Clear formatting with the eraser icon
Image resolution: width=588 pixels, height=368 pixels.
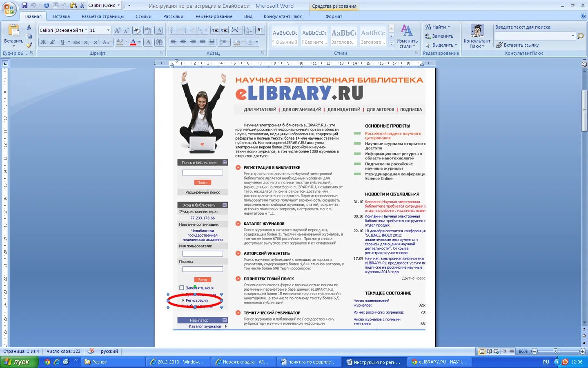tap(137, 30)
